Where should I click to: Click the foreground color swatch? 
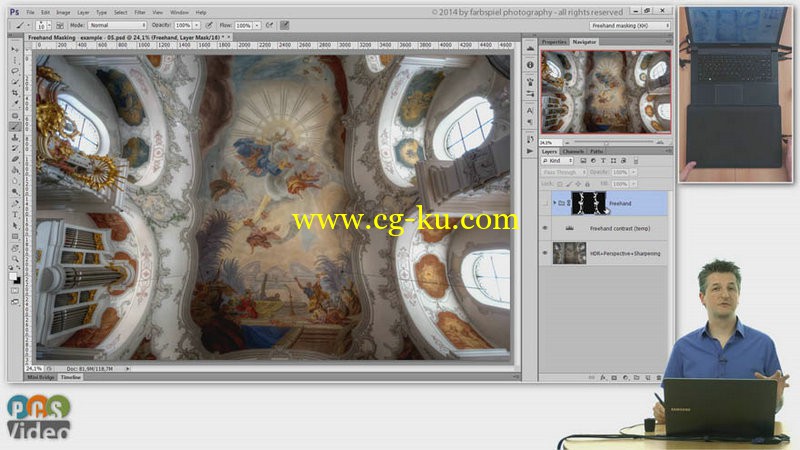(x=13, y=276)
